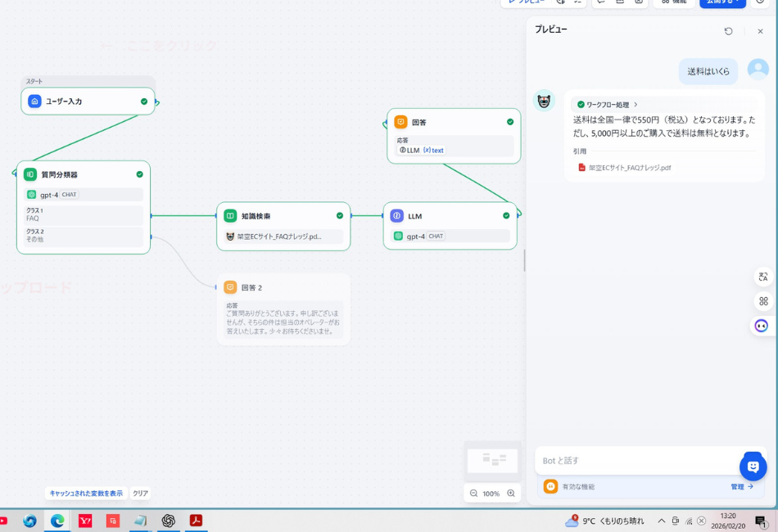The height and width of the screenshot is (532, 778).
Task: Select the LLM node icon
Action: (397, 216)
